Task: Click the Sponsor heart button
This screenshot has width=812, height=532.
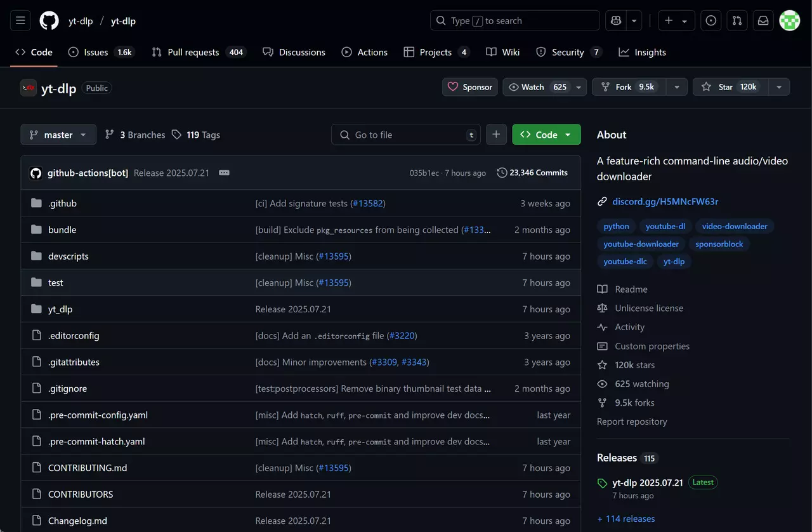Action: coord(470,87)
